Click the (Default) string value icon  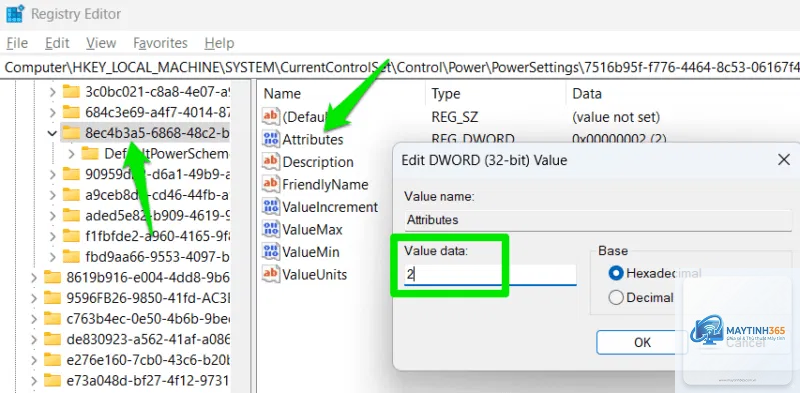coord(270,116)
